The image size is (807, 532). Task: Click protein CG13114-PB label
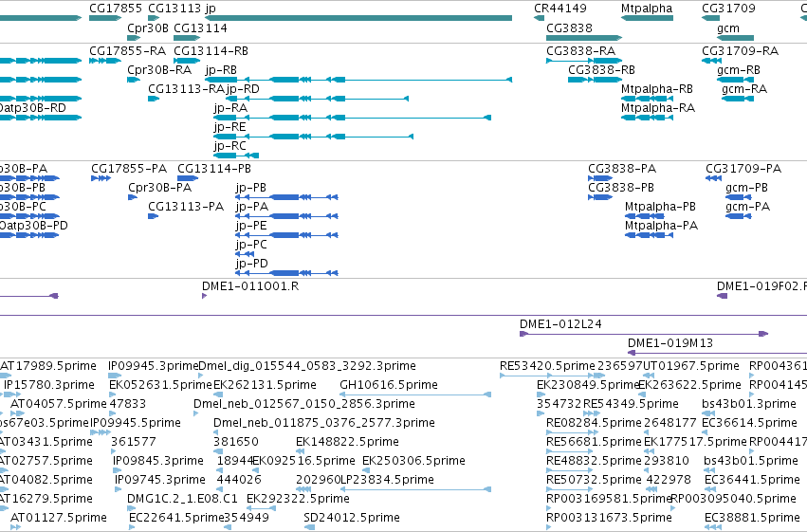(214, 169)
